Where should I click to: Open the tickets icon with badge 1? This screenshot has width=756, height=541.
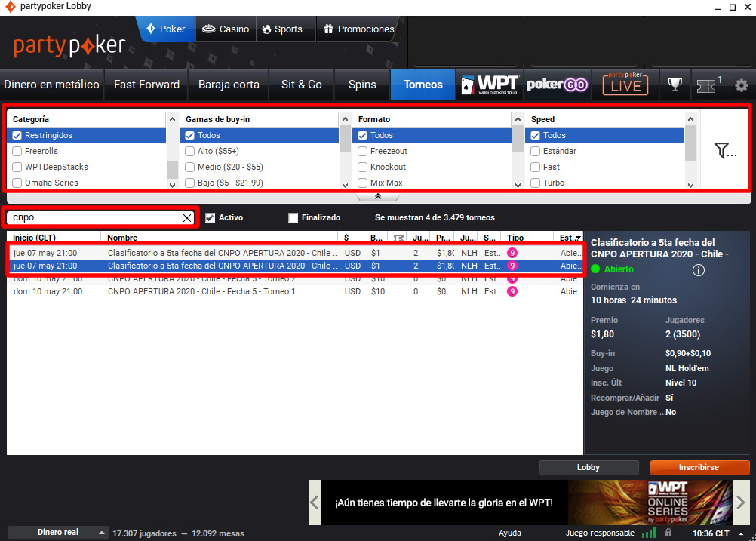tap(707, 85)
